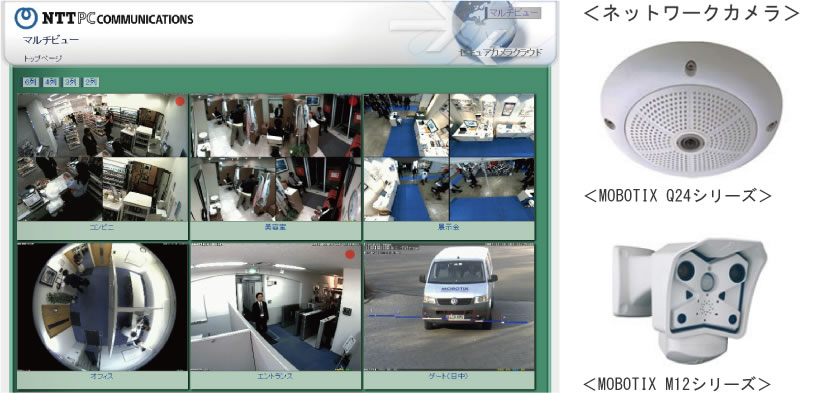The image size is (815, 393).
Task: Go to トップページ link
Action: point(43,58)
